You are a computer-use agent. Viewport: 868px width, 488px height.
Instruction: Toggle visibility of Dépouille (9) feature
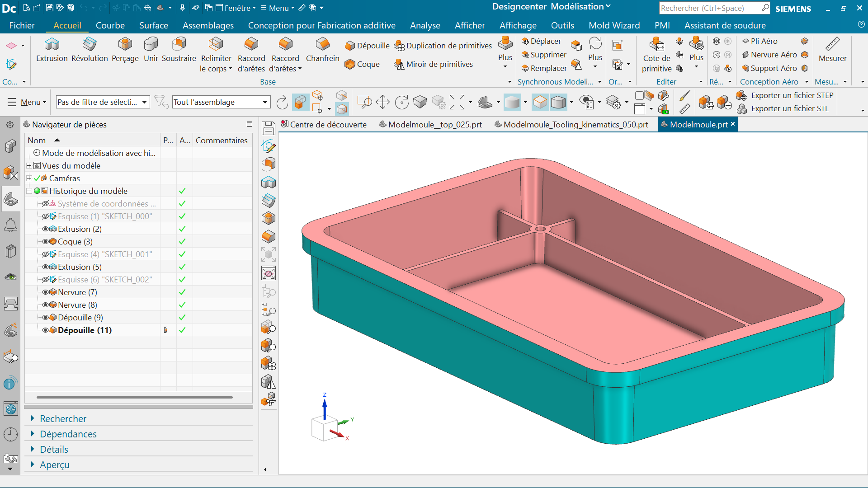click(45, 318)
